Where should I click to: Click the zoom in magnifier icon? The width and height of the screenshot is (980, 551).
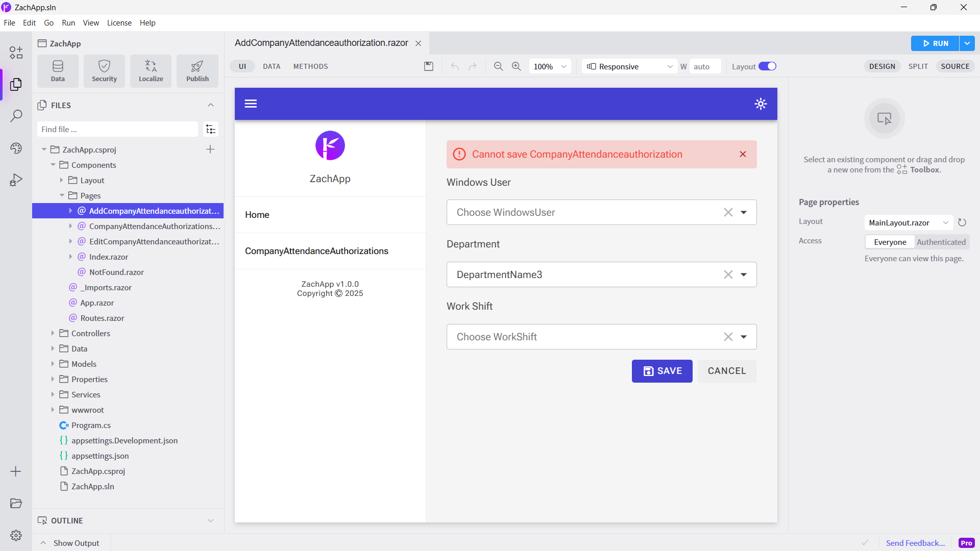click(x=517, y=66)
